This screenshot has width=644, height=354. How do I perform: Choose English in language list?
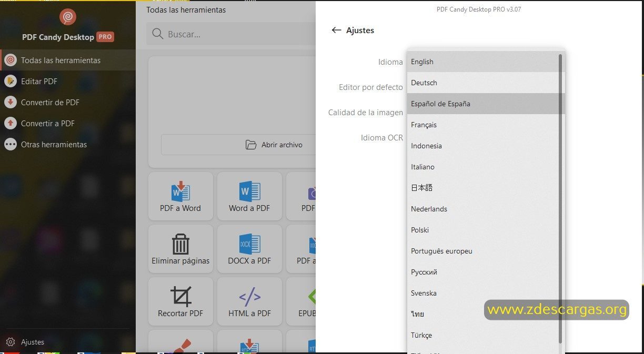coord(482,62)
